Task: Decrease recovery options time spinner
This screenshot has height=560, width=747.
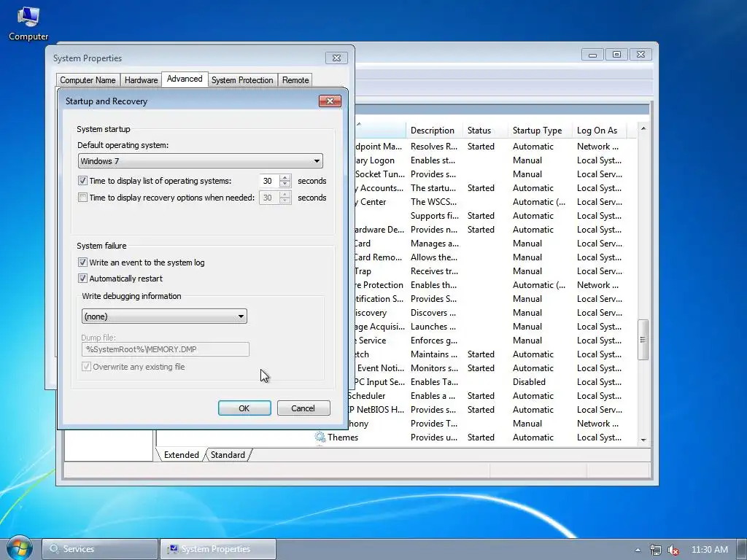Action: pyautogui.click(x=285, y=201)
